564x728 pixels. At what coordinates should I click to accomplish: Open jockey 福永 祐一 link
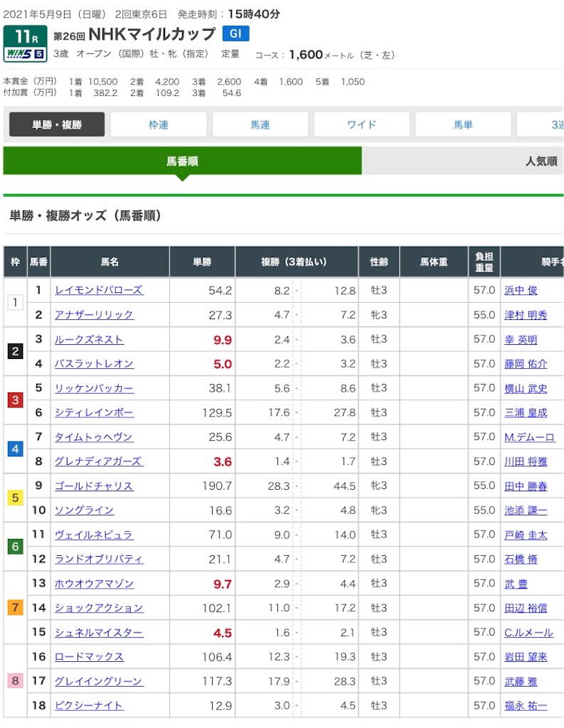point(526,706)
